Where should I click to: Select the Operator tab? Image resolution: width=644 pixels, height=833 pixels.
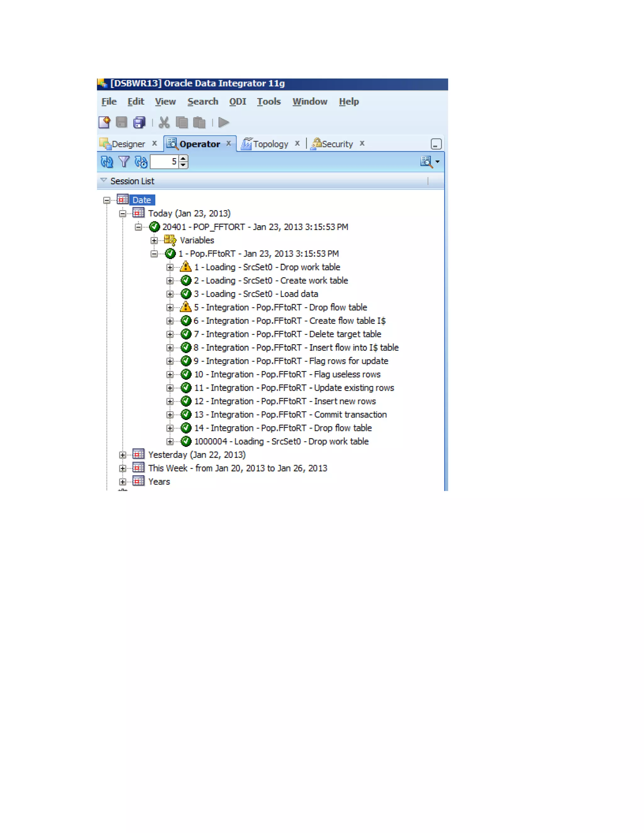(x=200, y=144)
